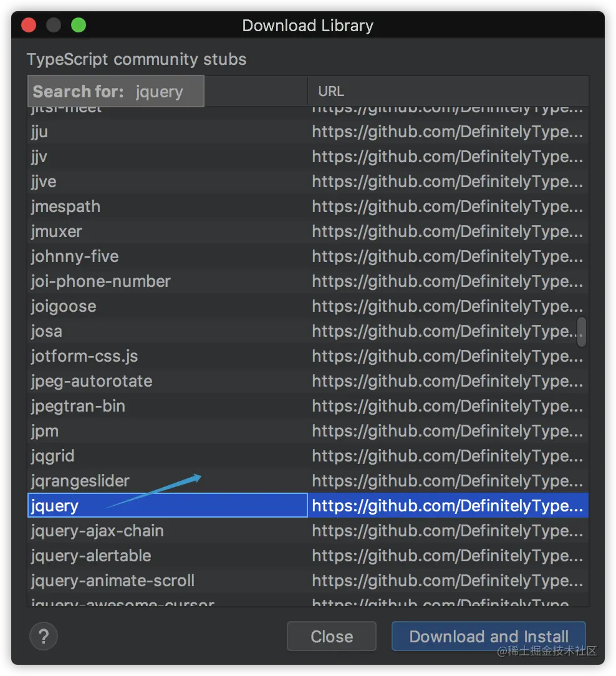The image size is (616, 676).
Task: Select the jpm library row
Action: click(308, 432)
